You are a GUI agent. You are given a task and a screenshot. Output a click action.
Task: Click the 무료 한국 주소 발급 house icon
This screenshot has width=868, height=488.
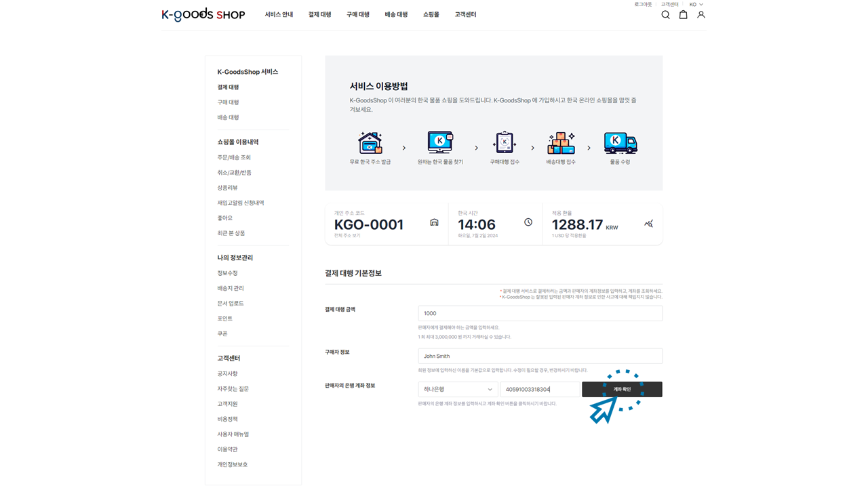tap(370, 143)
